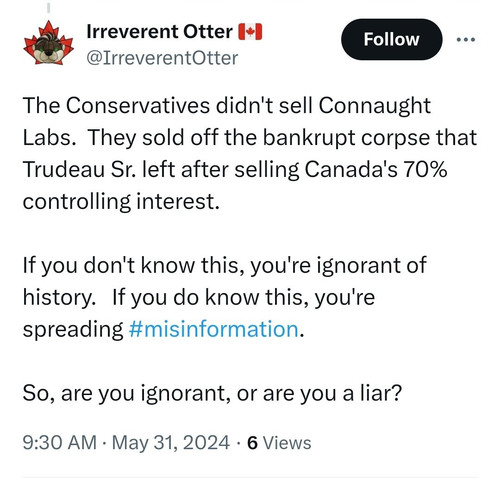View the 6 Views count details
The height and width of the screenshot is (478, 500).
pos(279,443)
